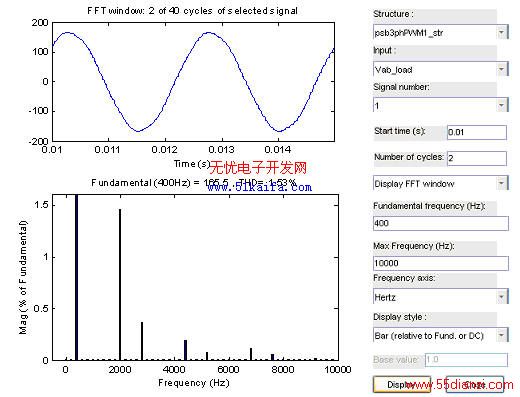This screenshot has width=520, height=397.
Task: Select the psb3phPWM1_str structure combo box
Action: pyautogui.click(x=440, y=33)
